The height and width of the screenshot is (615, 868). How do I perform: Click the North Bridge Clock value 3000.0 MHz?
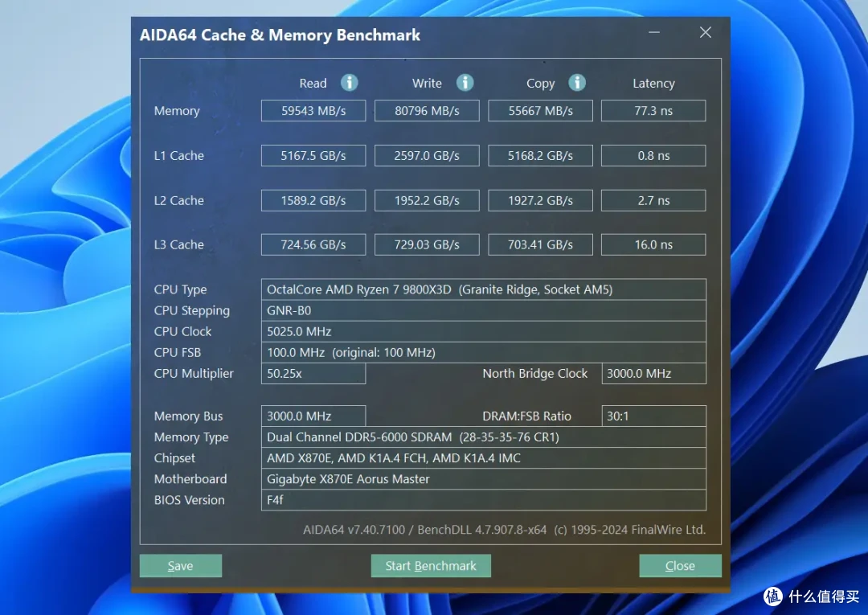[653, 374]
